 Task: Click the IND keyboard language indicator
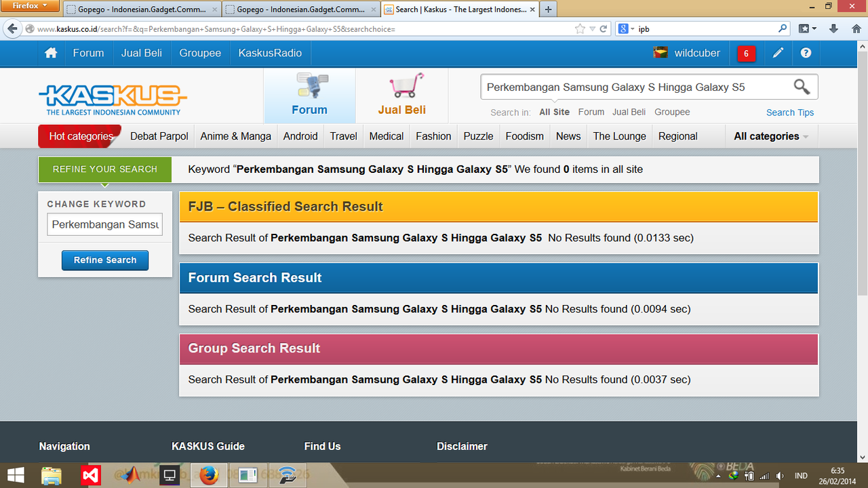[x=801, y=476]
